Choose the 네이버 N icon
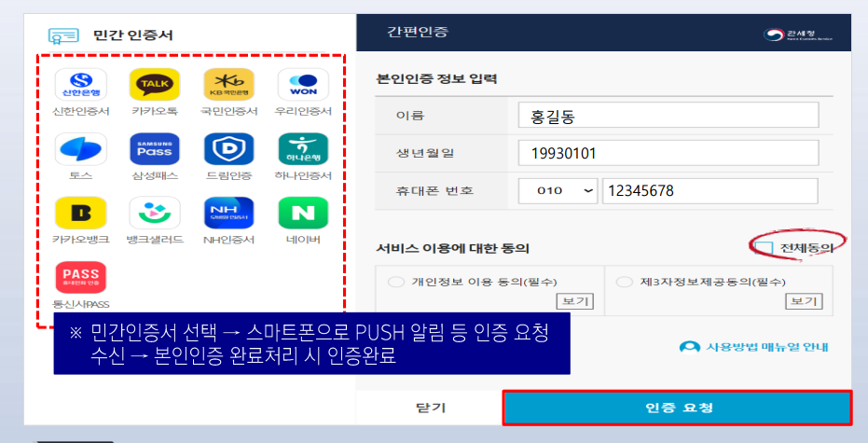868x443 pixels. (x=303, y=214)
